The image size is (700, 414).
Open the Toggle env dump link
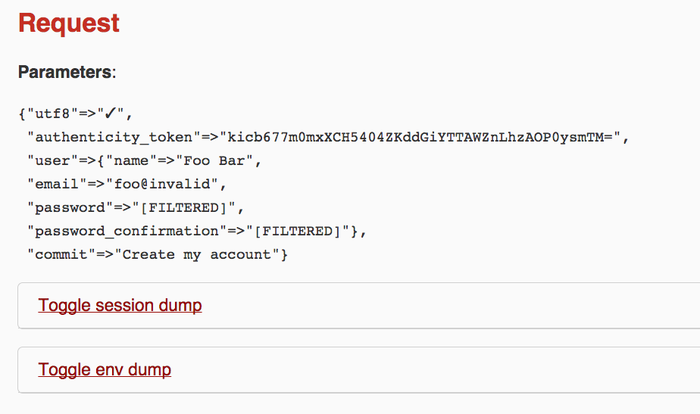coord(104,370)
